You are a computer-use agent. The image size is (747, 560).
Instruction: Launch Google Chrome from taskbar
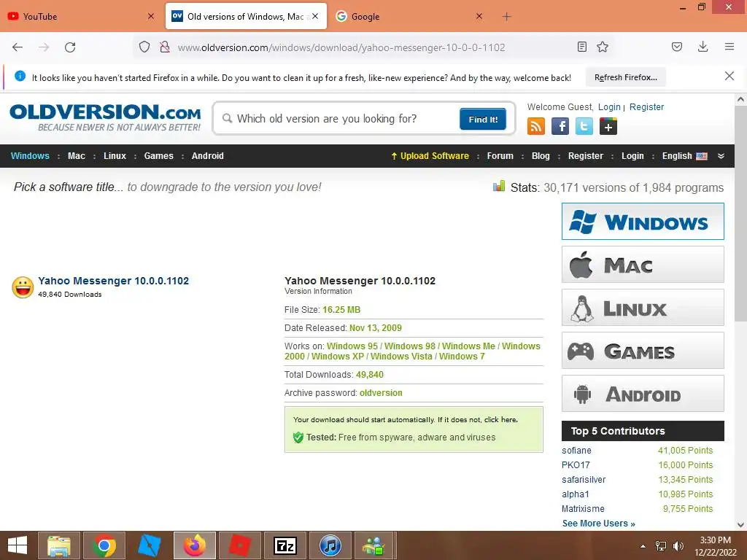[104, 545]
